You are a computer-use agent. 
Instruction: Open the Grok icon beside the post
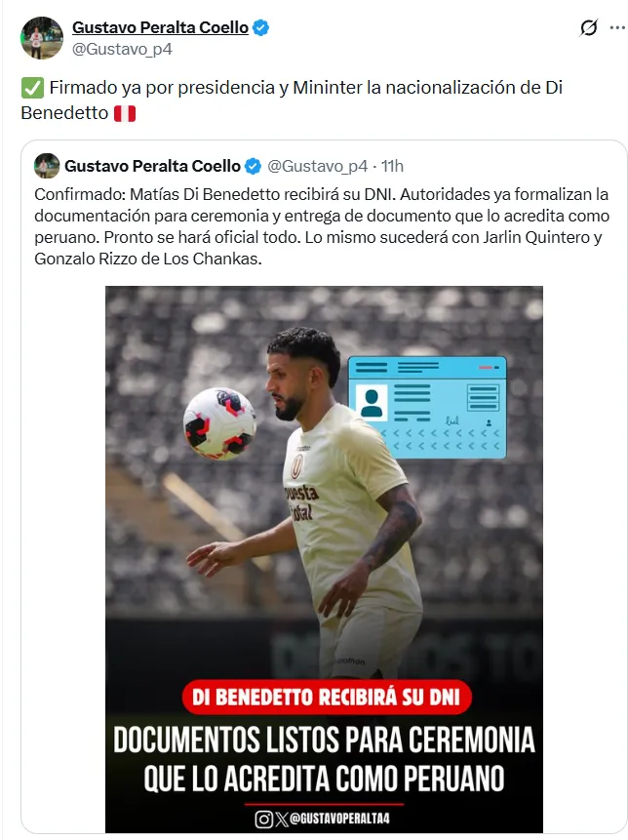tap(588, 27)
